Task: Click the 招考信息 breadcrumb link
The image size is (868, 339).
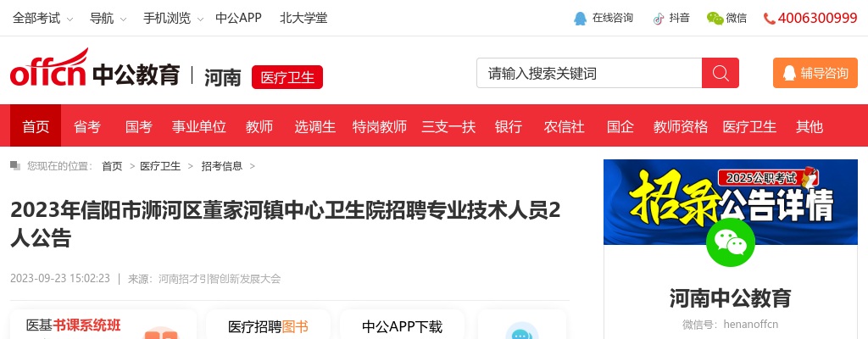Action: (x=221, y=166)
